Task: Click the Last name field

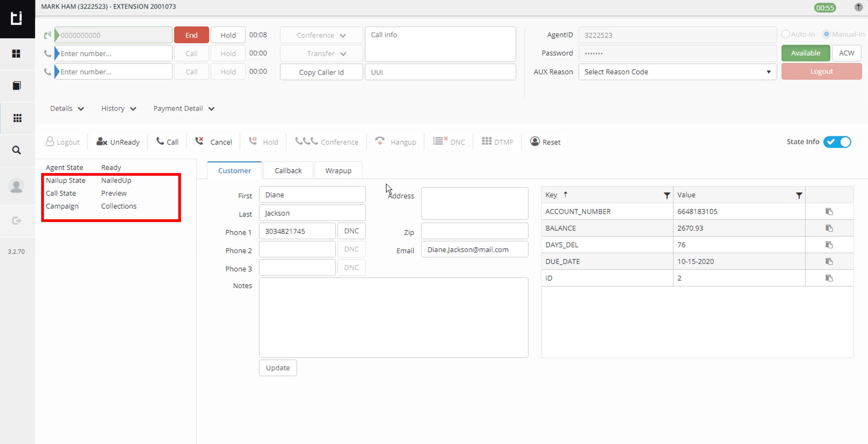Action: (312, 213)
